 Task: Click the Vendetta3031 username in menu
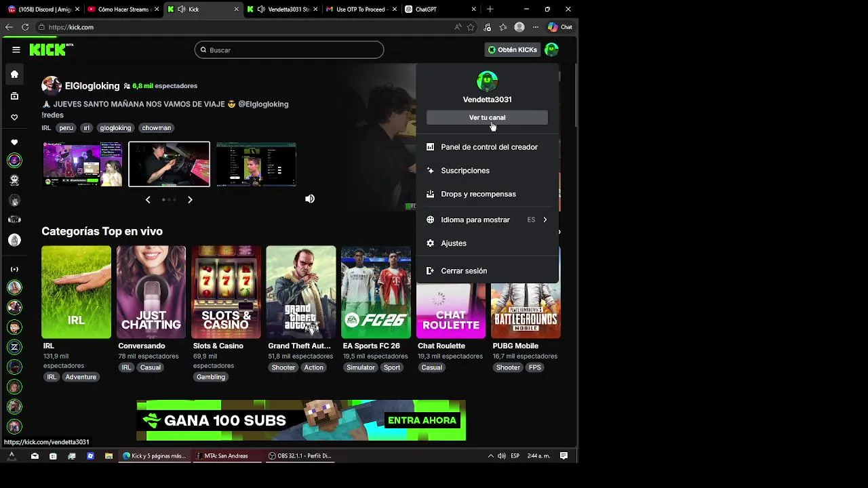click(487, 100)
